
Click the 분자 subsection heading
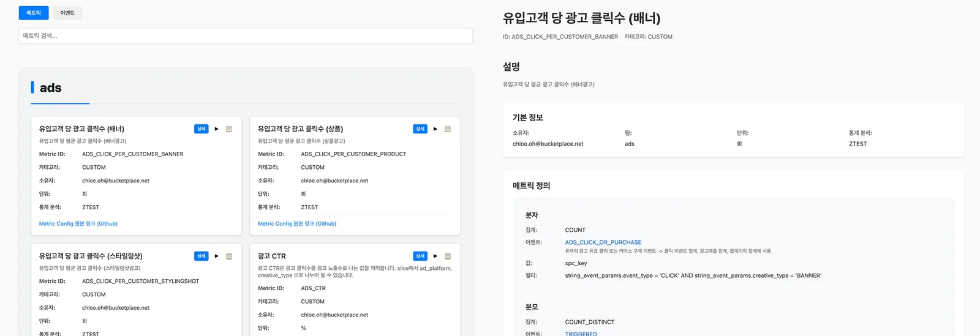pos(532,215)
